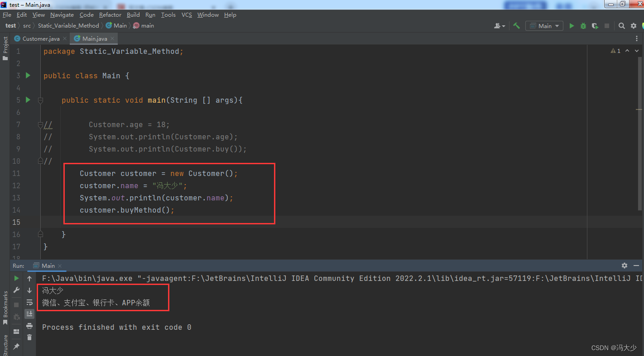The height and width of the screenshot is (356, 644).
Task: Go to next highlighted problem arrow
Action: click(x=637, y=51)
